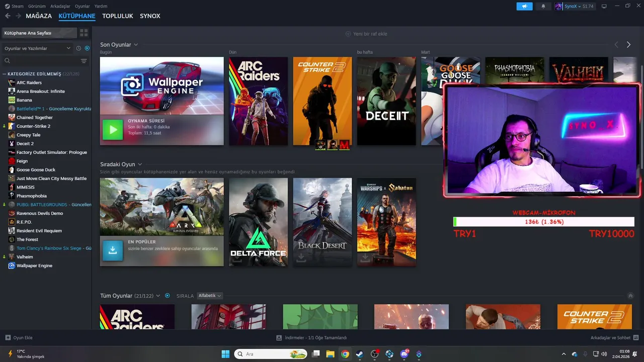Click the Big Picture monitor icon
This screenshot has width=644, height=362.
point(604,6)
